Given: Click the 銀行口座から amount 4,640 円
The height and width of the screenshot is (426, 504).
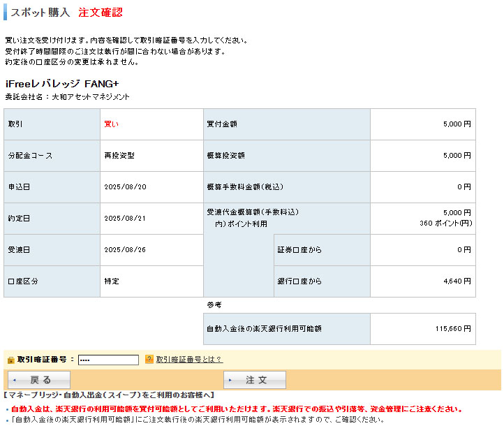Looking at the screenshot, I should pos(457,281).
